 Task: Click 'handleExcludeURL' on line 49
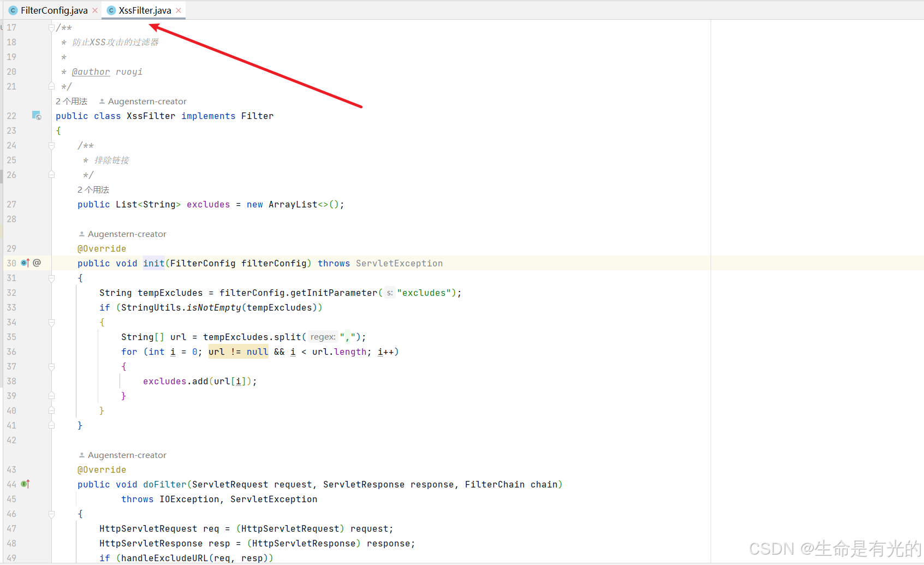(165, 558)
